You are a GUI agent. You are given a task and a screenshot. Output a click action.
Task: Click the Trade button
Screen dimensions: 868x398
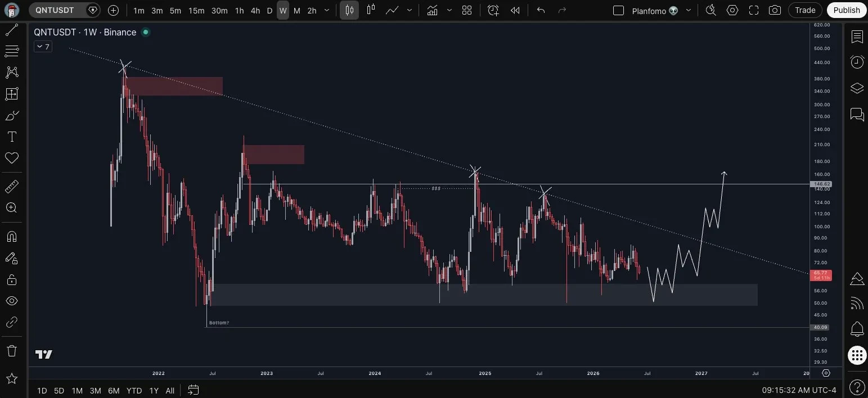805,10
